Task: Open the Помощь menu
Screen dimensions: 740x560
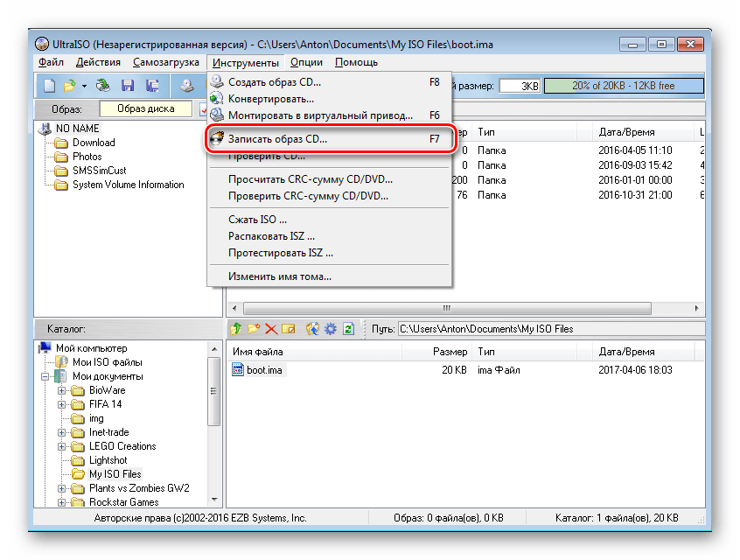Action: (x=356, y=62)
